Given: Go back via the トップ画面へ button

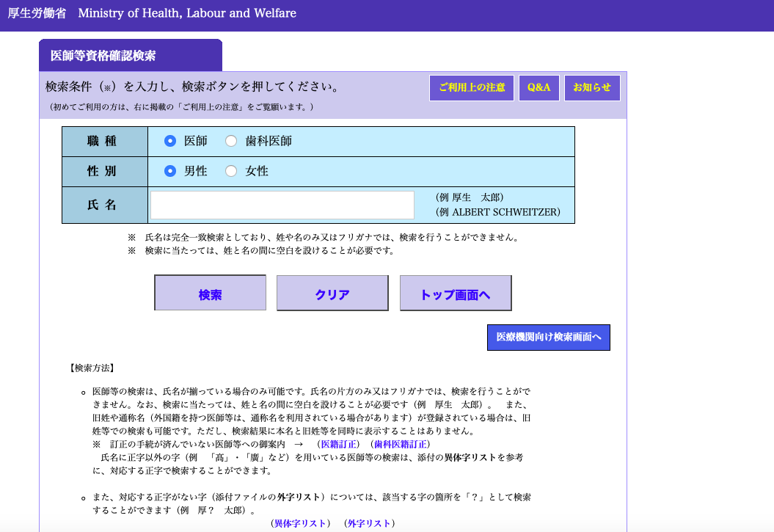Looking at the screenshot, I should coord(455,294).
